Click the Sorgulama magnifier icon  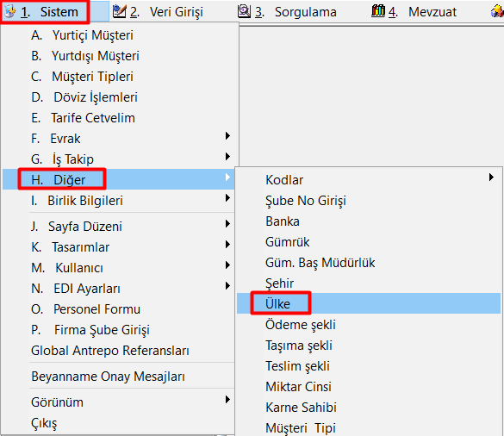pos(244,11)
